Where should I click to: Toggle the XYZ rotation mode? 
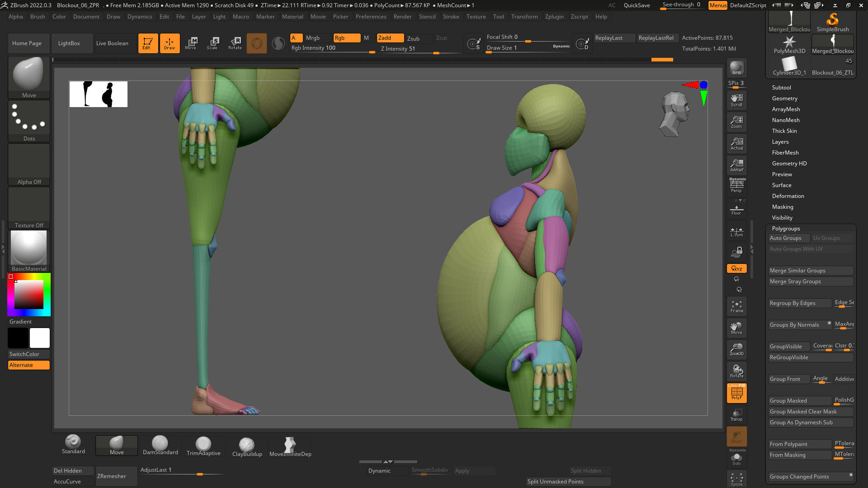pyautogui.click(x=736, y=268)
